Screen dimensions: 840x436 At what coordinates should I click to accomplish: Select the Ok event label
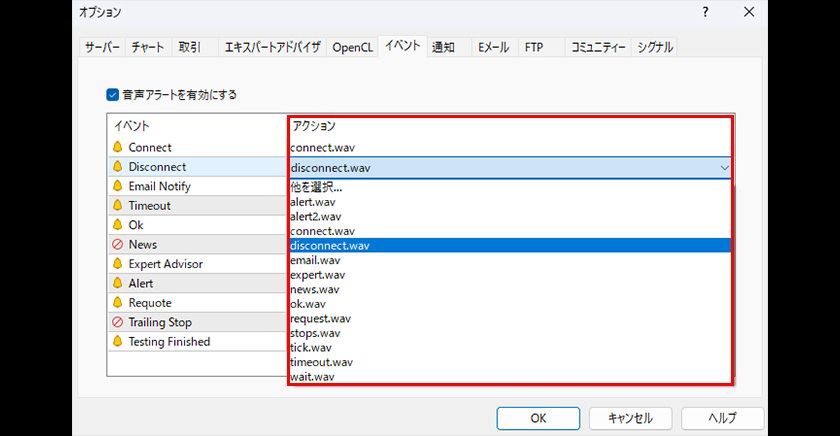click(x=136, y=224)
